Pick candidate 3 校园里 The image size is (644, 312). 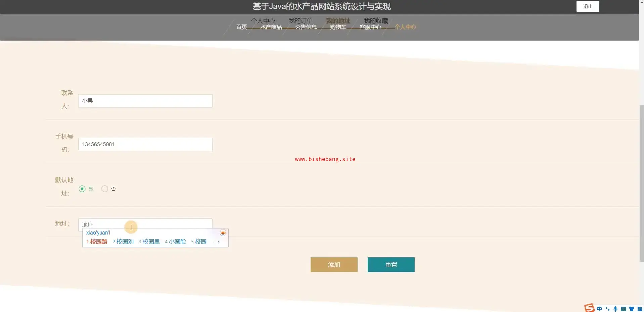[149, 242]
